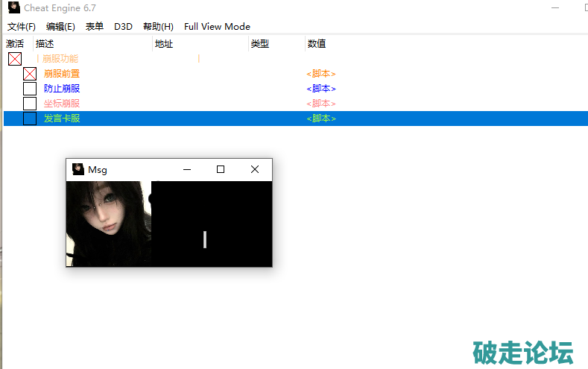Click the Cheat Engine title bar icon
This screenshot has height=369, width=588.
click(13, 7)
